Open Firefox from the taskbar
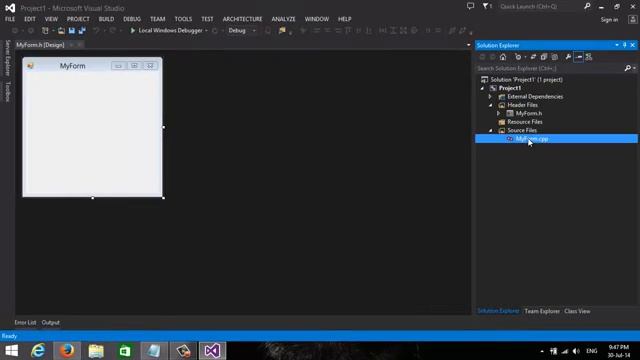Viewport: 640px width, 360px height. 67,351
